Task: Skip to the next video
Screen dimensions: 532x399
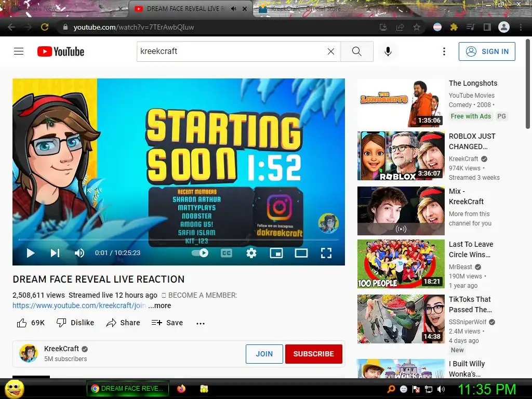Action: point(55,253)
